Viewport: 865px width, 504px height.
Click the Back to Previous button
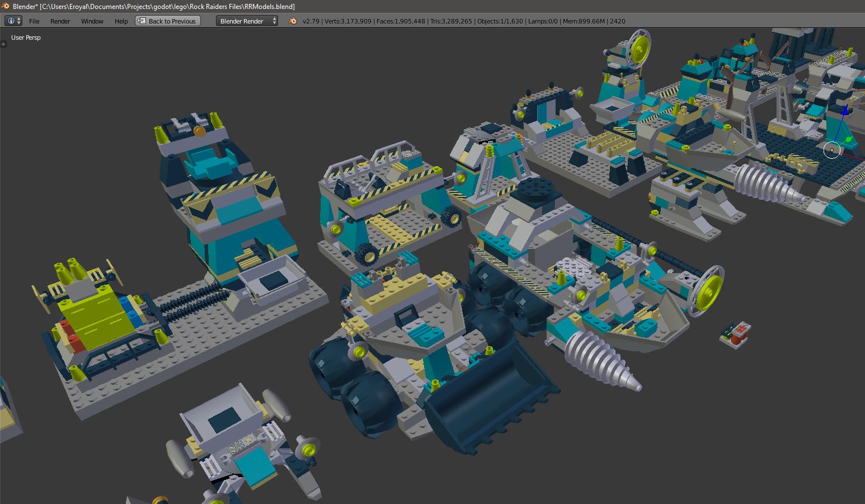click(x=167, y=21)
